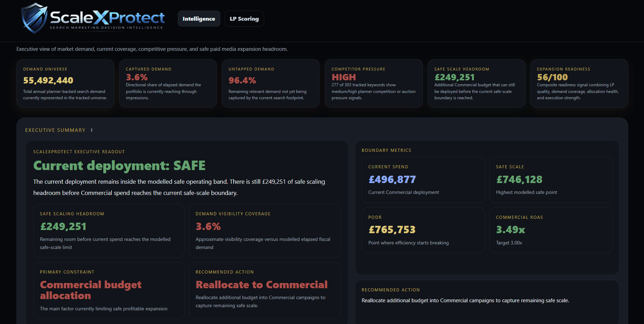Select the Captured Demand card
The height and width of the screenshot is (324, 644).
(x=168, y=83)
